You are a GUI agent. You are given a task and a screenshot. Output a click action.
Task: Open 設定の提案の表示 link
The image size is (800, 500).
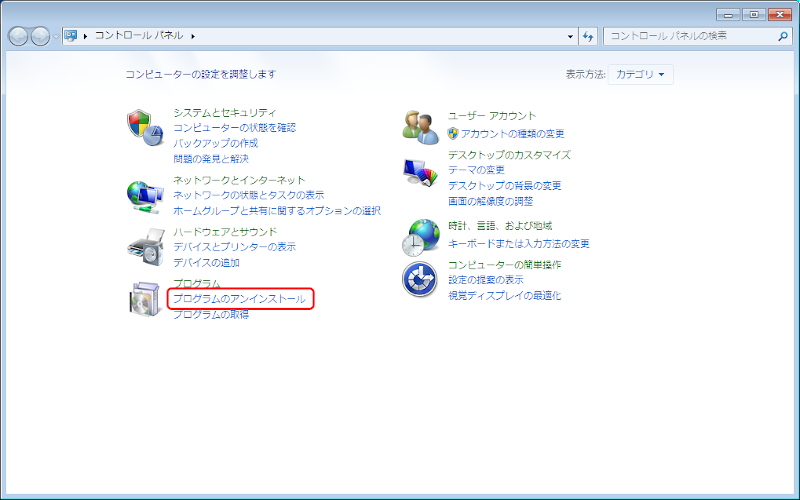pos(485,280)
